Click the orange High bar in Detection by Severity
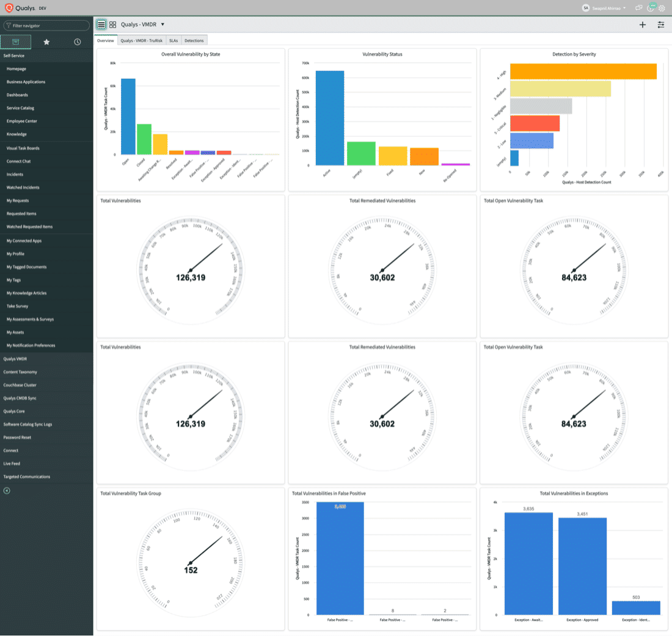Screen dimensions: 672x638 pos(583,71)
